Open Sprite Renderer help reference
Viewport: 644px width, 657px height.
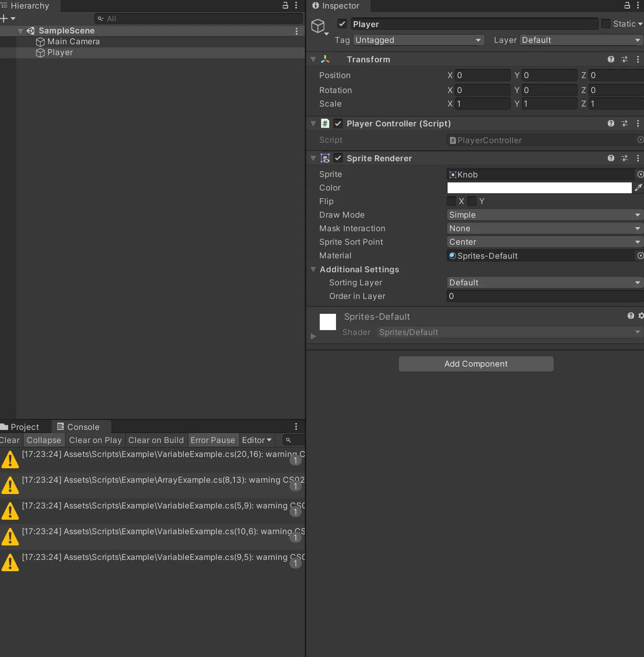tap(611, 158)
